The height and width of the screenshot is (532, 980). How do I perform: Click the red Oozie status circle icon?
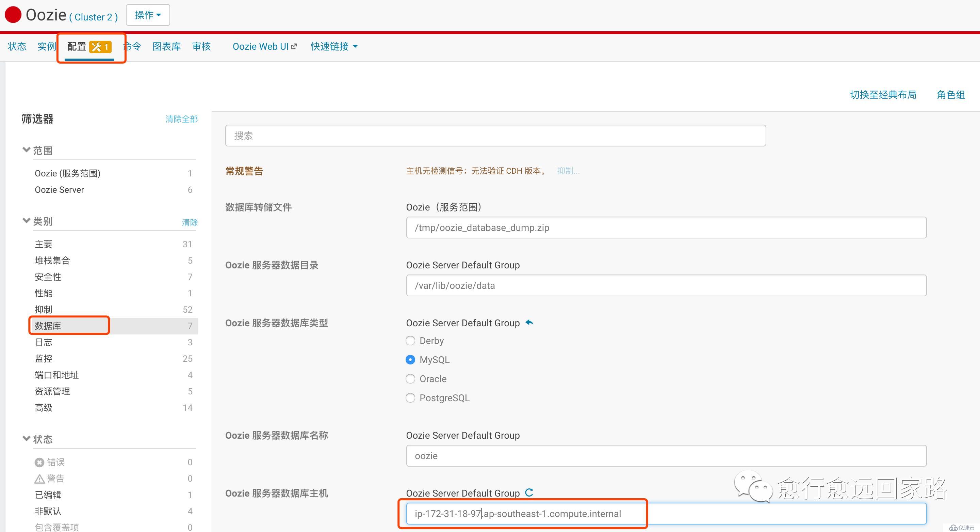coord(13,15)
